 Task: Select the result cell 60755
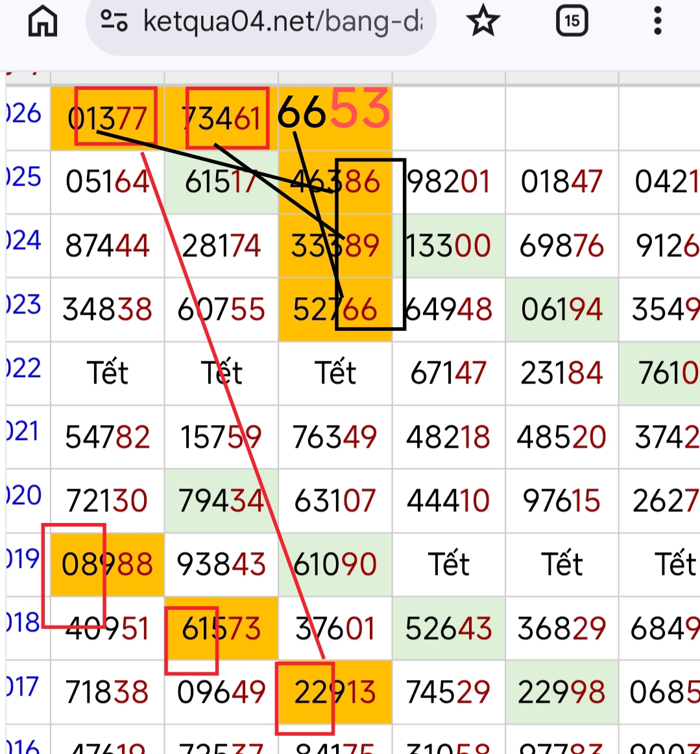221,310
